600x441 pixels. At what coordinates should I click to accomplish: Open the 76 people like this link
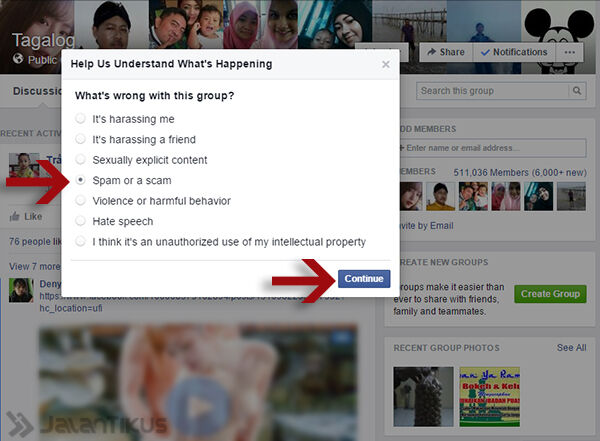(x=35, y=242)
